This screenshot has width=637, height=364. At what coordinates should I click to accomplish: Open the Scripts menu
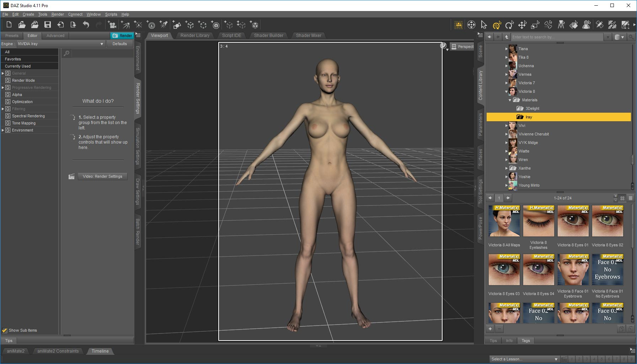pyautogui.click(x=111, y=14)
